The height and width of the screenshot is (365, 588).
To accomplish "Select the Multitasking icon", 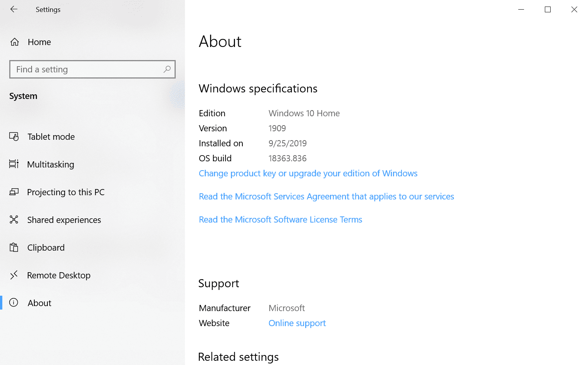I will click(x=14, y=164).
